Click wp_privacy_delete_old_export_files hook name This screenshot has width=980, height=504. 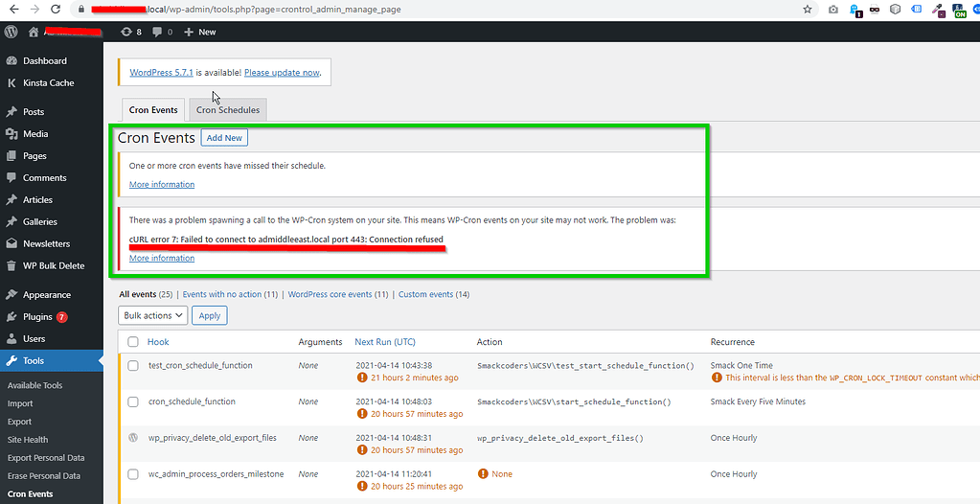pyautogui.click(x=213, y=438)
